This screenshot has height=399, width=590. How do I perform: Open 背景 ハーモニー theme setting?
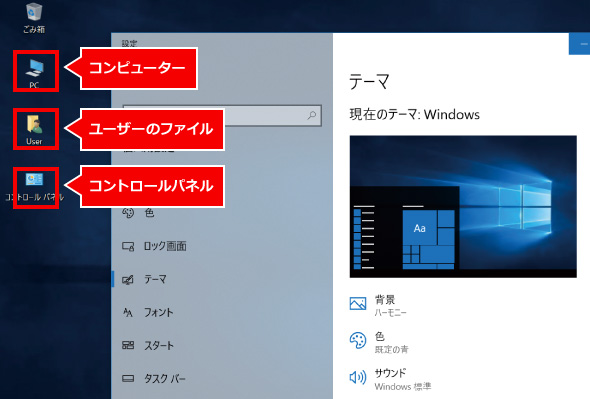pos(378,305)
